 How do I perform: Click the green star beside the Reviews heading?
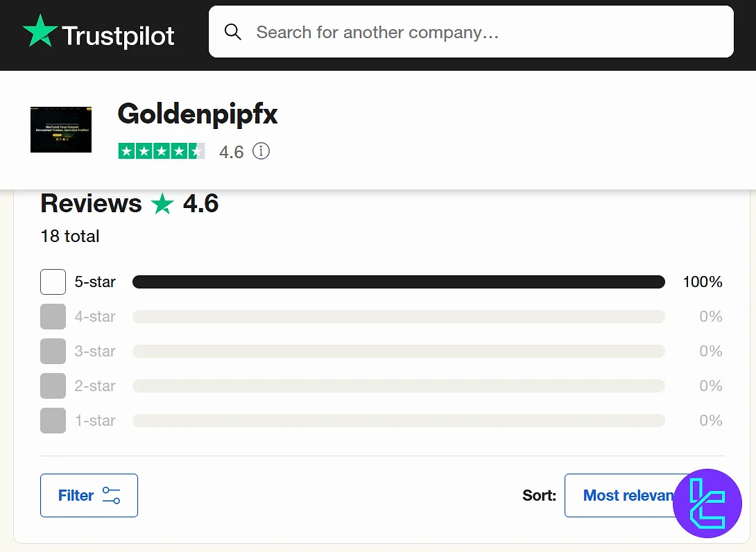(162, 203)
